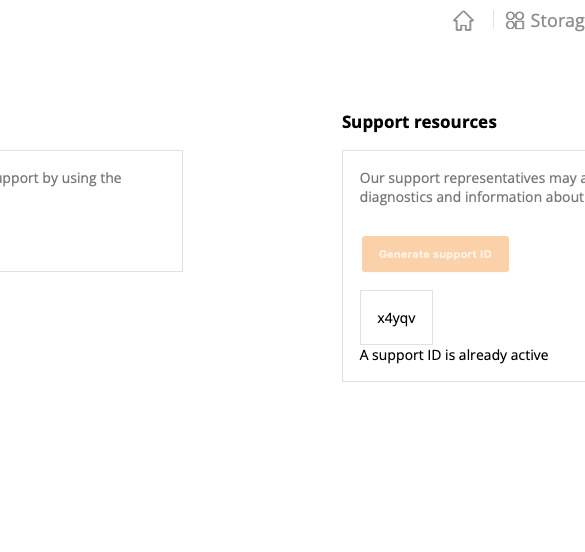Click 'ID' in the active support message
Screen dimensions: 585x552
434,355
